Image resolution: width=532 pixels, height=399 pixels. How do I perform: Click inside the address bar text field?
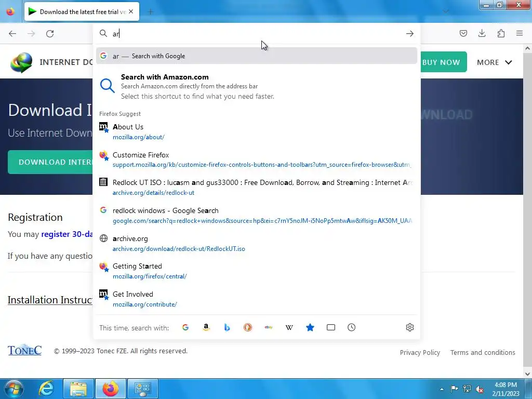tap(258, 34)
